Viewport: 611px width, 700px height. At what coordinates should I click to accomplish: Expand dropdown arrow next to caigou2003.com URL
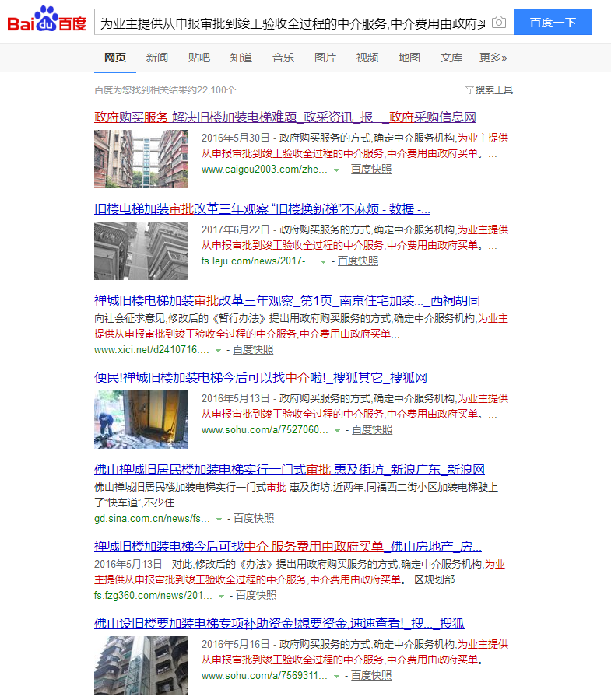tap(337, 170)
